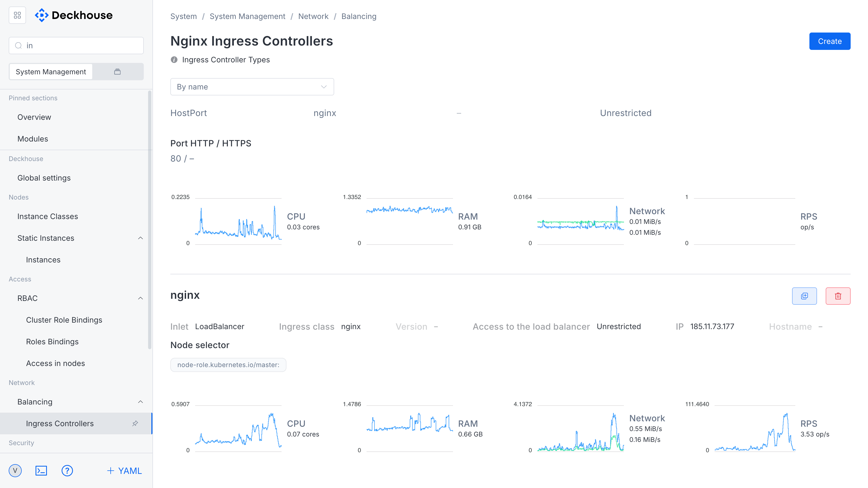
Task: Click the System breadcrumb
Action: coord(184,16)
